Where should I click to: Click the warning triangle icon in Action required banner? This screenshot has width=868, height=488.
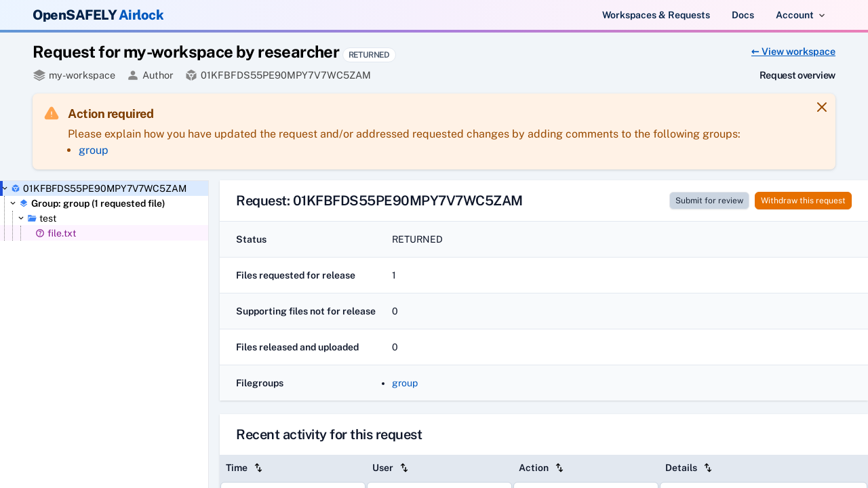51,113
